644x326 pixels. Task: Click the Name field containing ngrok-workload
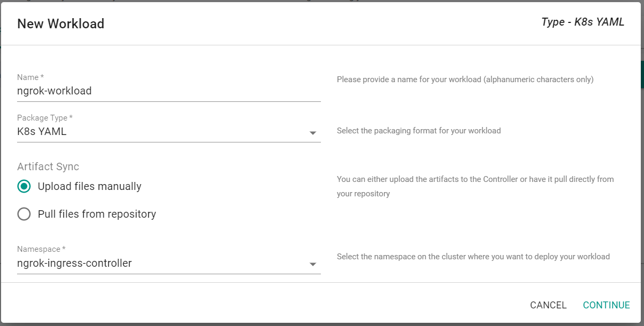168,91
